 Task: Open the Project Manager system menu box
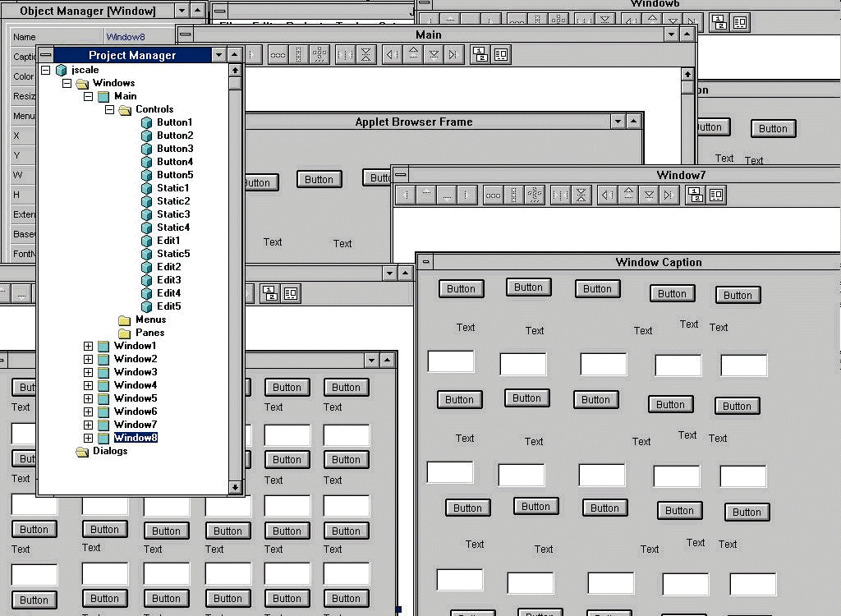tap(46, 55)
